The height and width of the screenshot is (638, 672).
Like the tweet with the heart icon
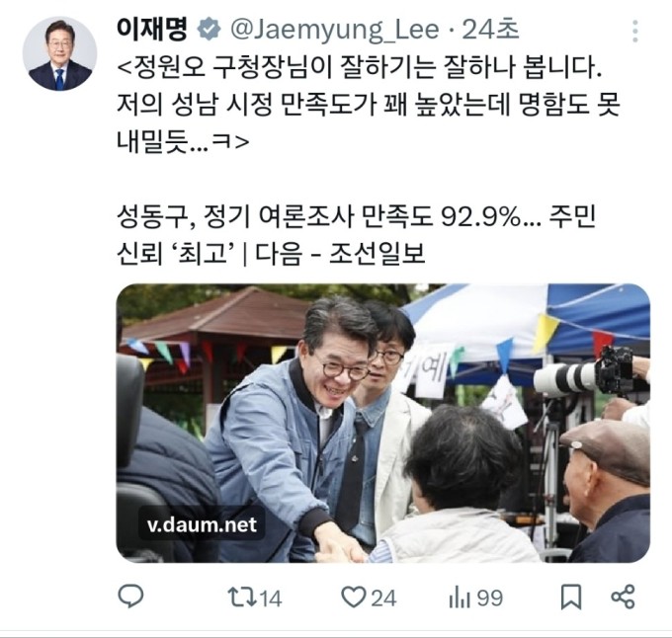353,597
